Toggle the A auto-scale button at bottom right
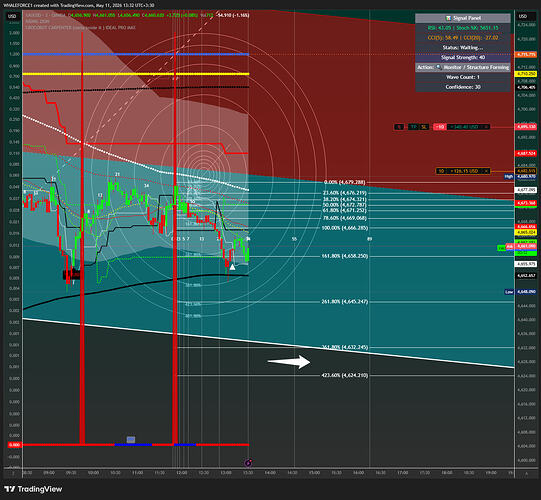The image size is (541, 500). (x=527, y=473)
